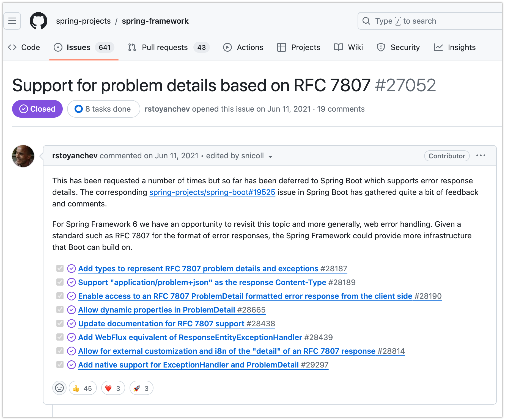Toggle checkbox for issue #29297
The height and width of the screenshot is (420, 505).
[x=60, y=364]
